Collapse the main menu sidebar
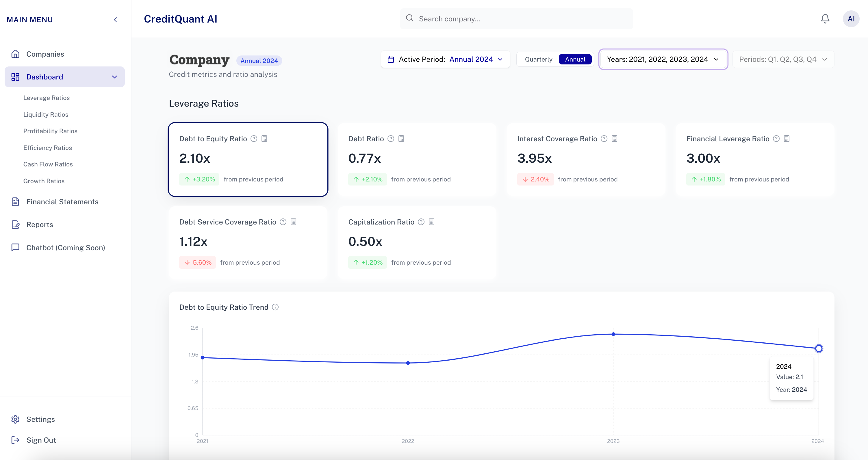 [x=115, y=20]
